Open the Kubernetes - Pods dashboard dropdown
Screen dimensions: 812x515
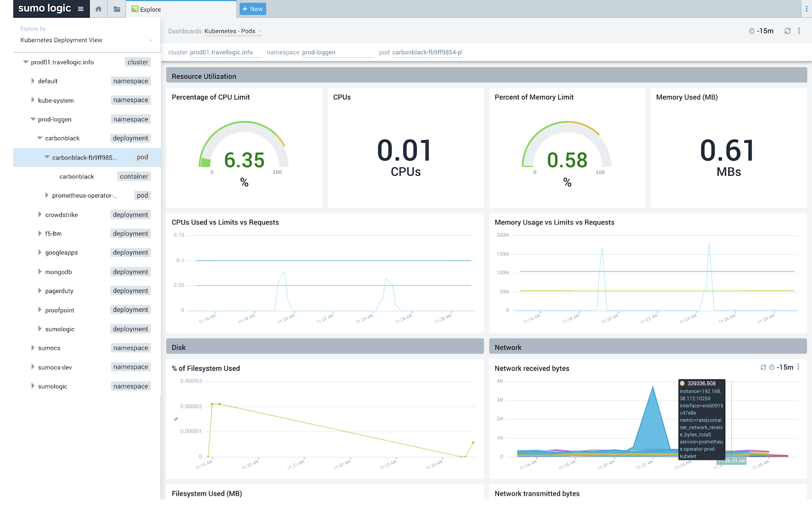pyautogui.click(x=233, y=31)
